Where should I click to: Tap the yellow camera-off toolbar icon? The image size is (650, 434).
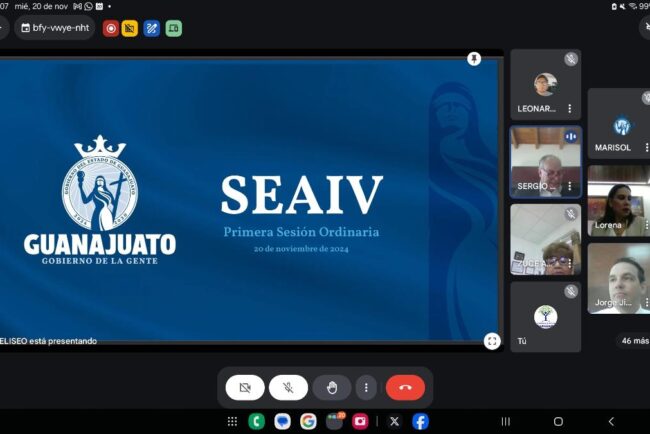[x=130, y=29]
